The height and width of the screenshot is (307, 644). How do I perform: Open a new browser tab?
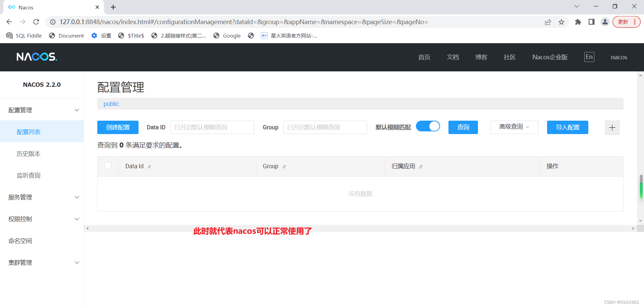(113, 7)
